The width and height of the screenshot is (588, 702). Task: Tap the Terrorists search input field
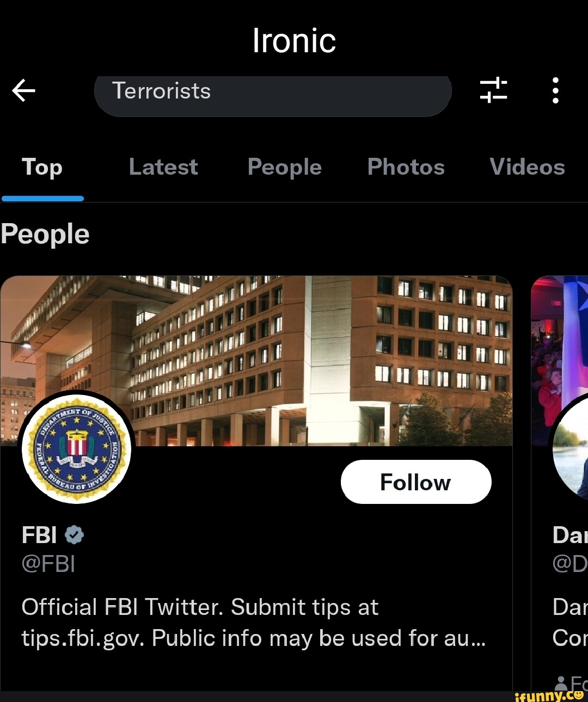(x=273, y=91)
